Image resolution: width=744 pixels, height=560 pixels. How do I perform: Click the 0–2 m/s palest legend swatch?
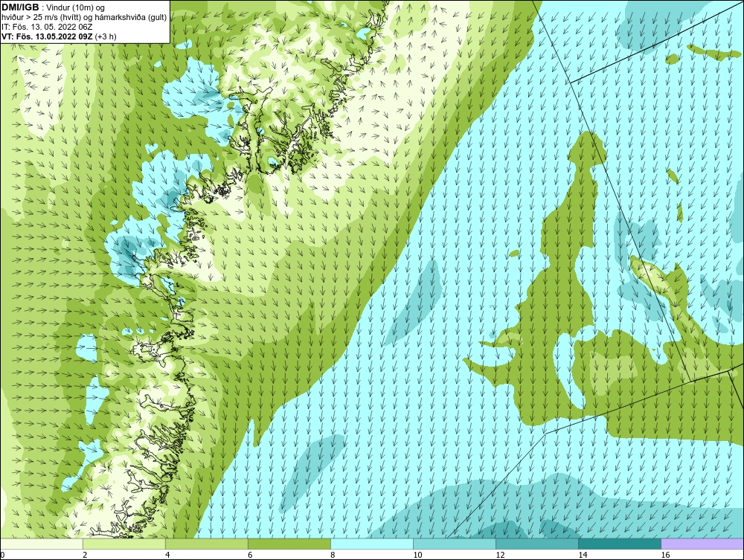pos(41,544)
